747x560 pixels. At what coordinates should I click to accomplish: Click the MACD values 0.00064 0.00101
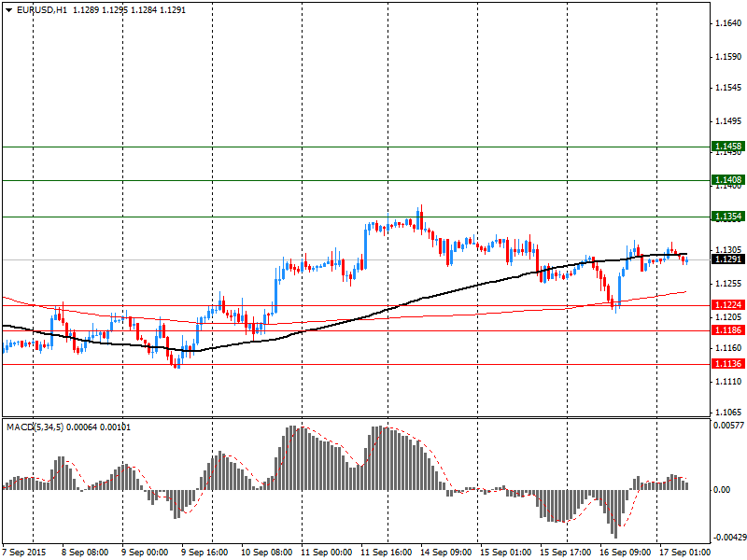(x=99, y=427)
